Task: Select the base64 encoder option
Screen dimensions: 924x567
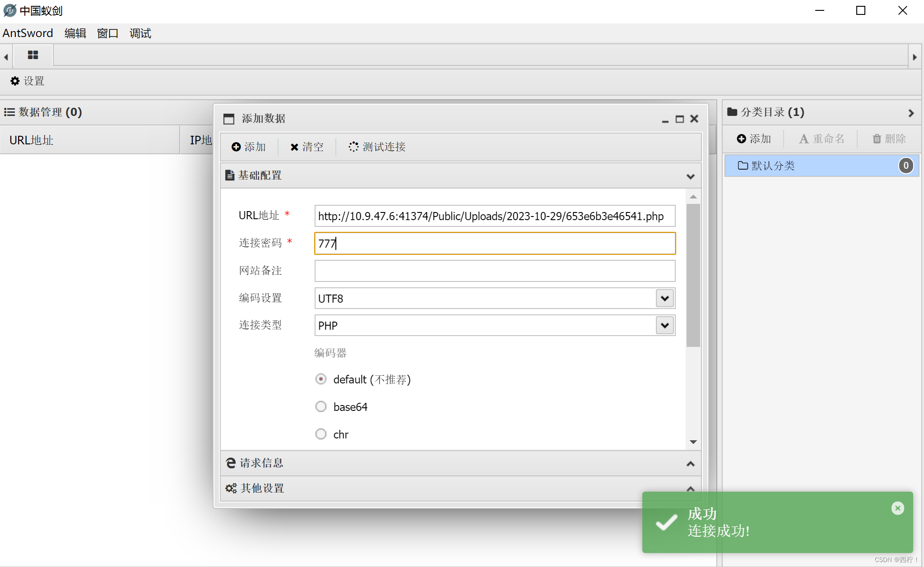Action: 321,407
